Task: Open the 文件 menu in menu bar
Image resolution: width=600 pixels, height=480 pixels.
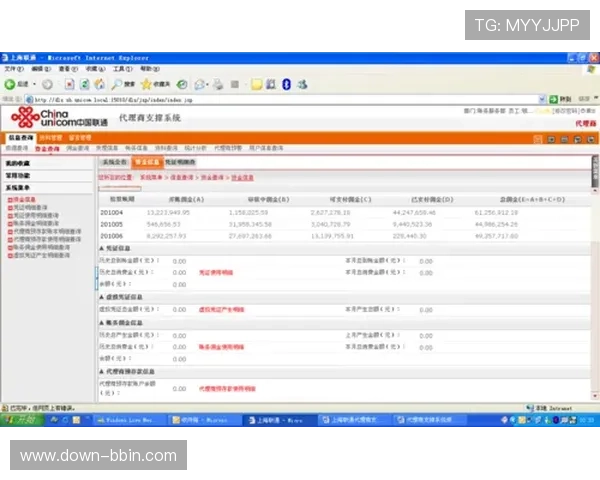Action: pyautogui.click(x=12, y=69)
